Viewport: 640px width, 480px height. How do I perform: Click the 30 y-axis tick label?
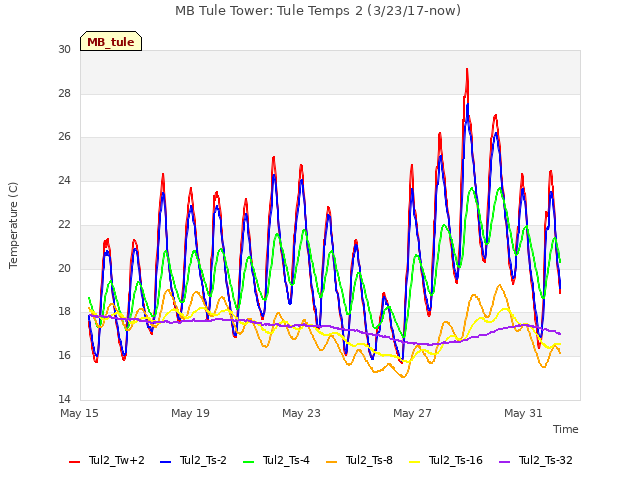(64, 50)
